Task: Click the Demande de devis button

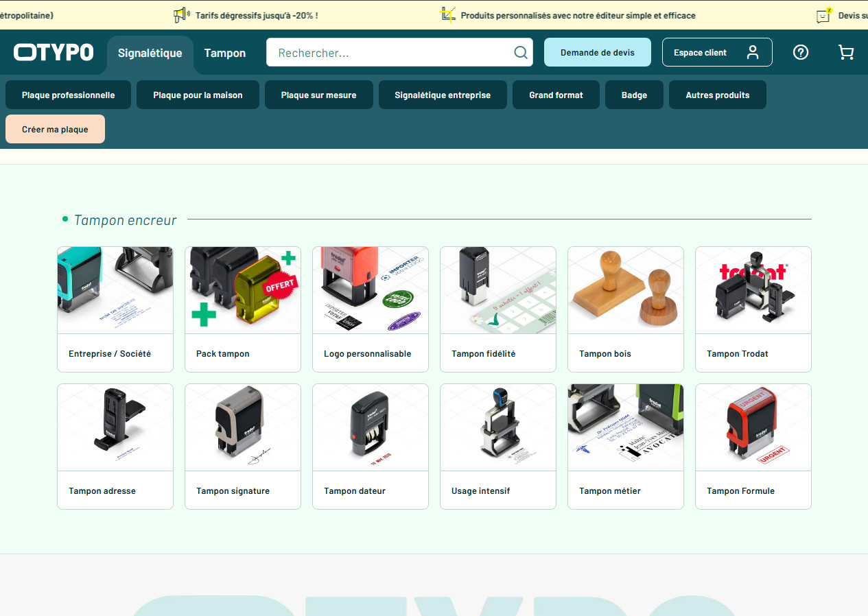Action: (x=597, y=53)
